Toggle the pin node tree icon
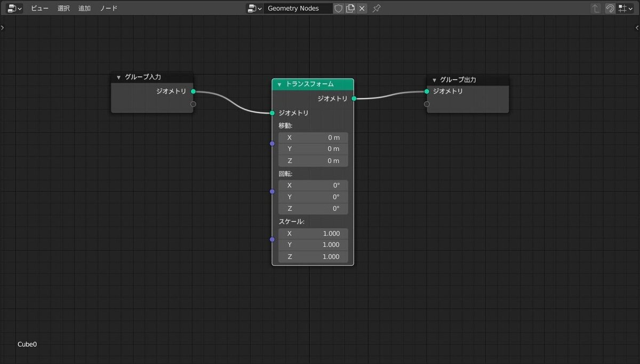640x364 pixels. 377,8
